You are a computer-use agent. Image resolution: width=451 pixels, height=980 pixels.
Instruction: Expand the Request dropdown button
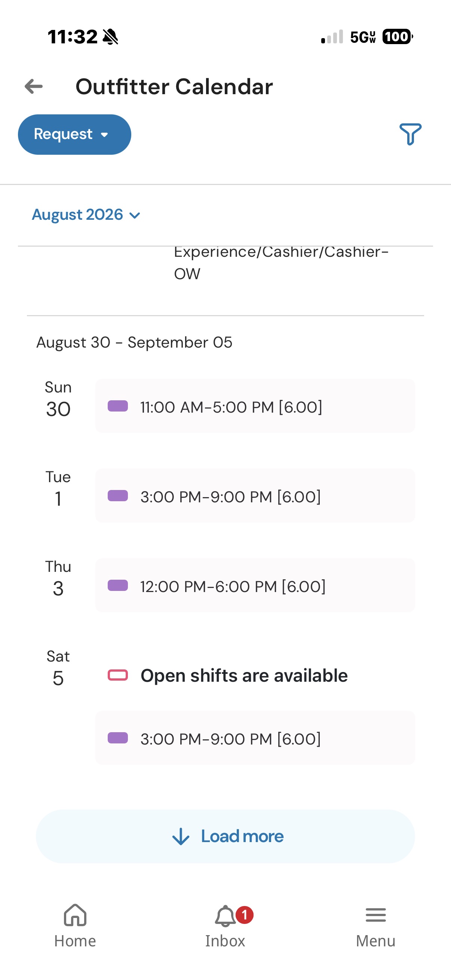[x=74, y=134]
